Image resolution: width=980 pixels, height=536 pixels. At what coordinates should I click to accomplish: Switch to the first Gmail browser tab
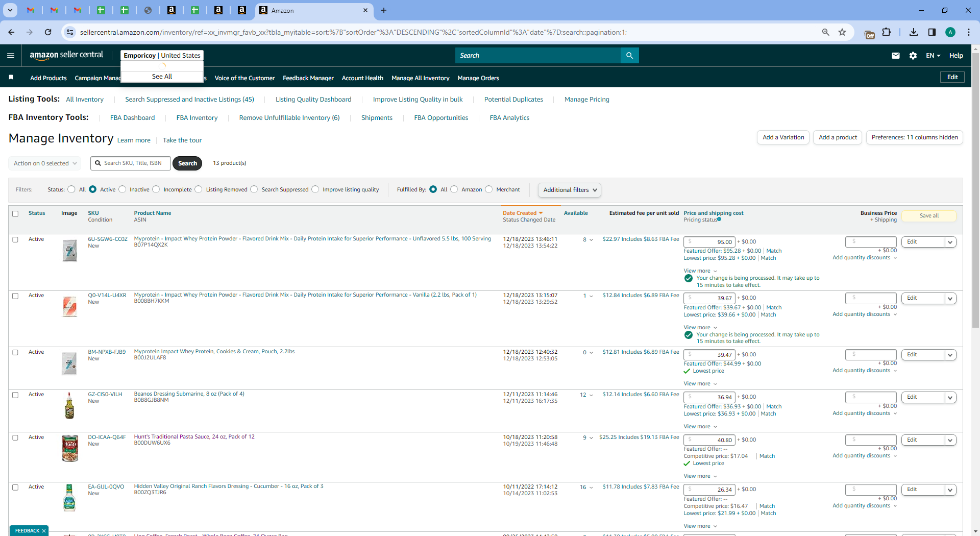[31, 10]
